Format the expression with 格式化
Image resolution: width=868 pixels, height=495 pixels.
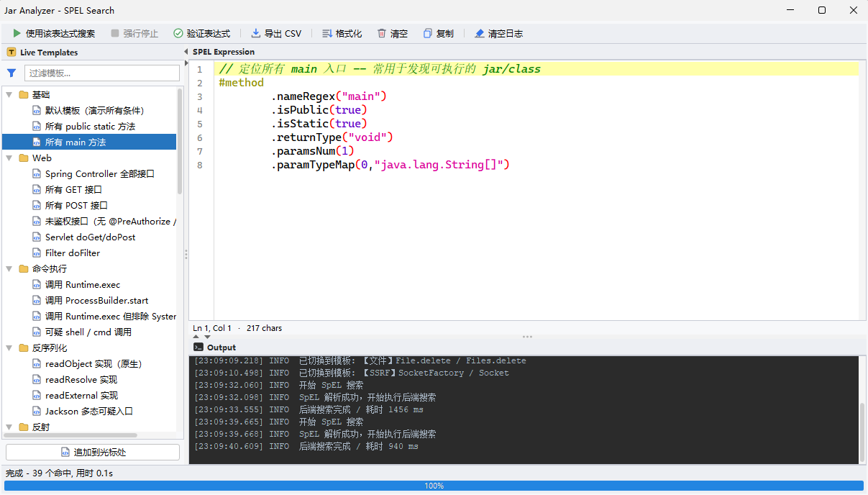point(342,34)
